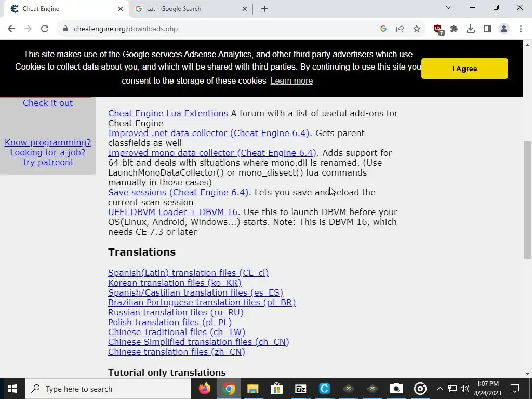Open UEFI DBVM Loader + DBVM 16 link
Screen dimensions: 532x399
(172, 212)
